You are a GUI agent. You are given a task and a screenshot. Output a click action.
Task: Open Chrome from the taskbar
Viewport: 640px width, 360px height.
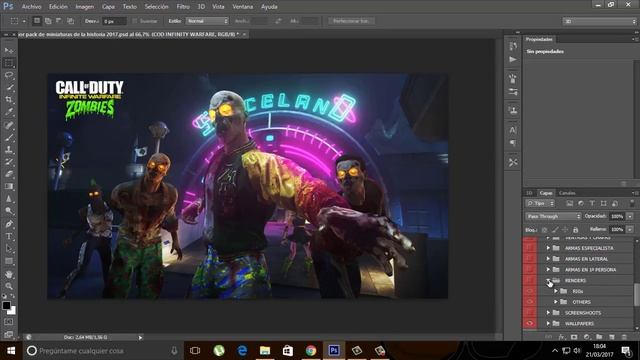(x=311, y=351)
